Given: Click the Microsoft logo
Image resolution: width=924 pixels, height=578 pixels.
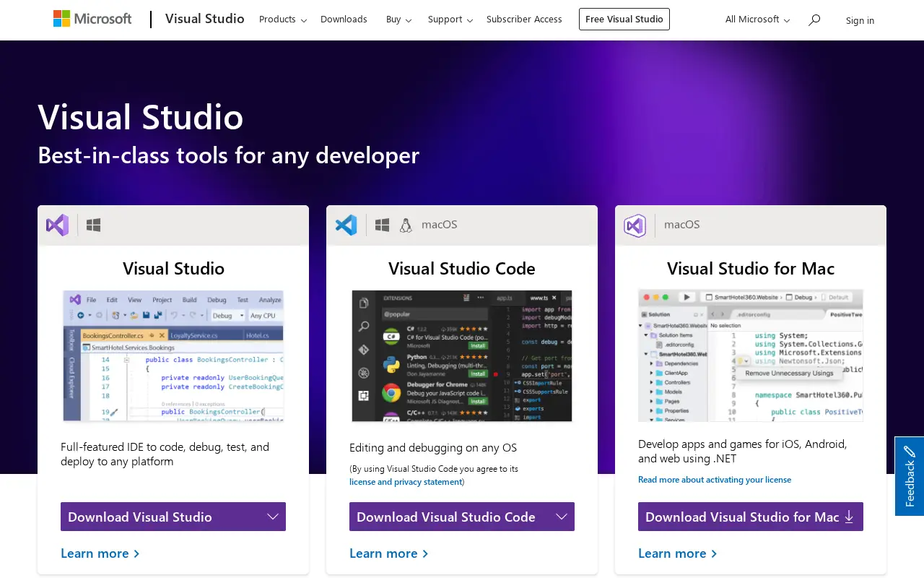Looking at the screenshot, I should coord(92,19).
